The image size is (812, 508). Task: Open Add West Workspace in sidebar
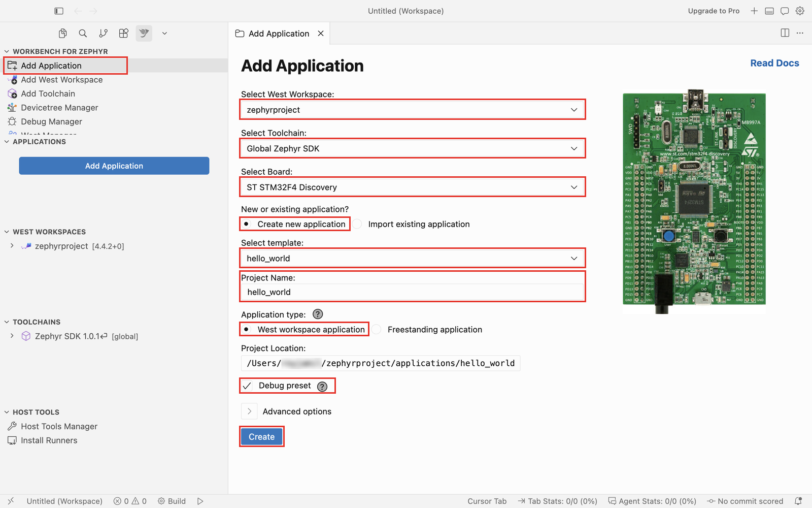tap(61, 80)
